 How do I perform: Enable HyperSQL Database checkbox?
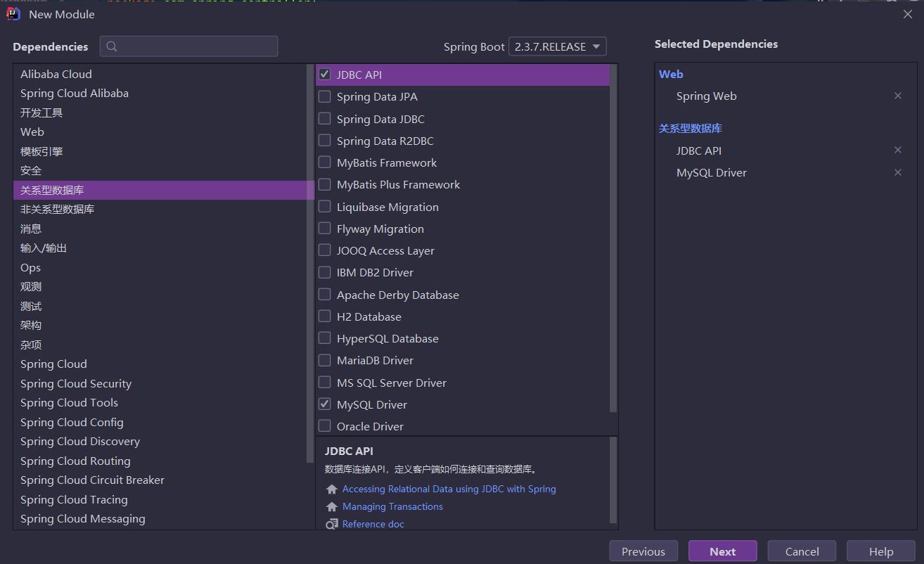pos(324,338)
